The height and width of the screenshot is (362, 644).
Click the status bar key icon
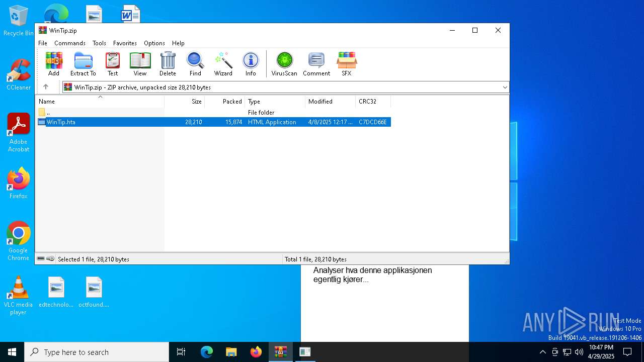pyautogui.click(x=50, y=258)
